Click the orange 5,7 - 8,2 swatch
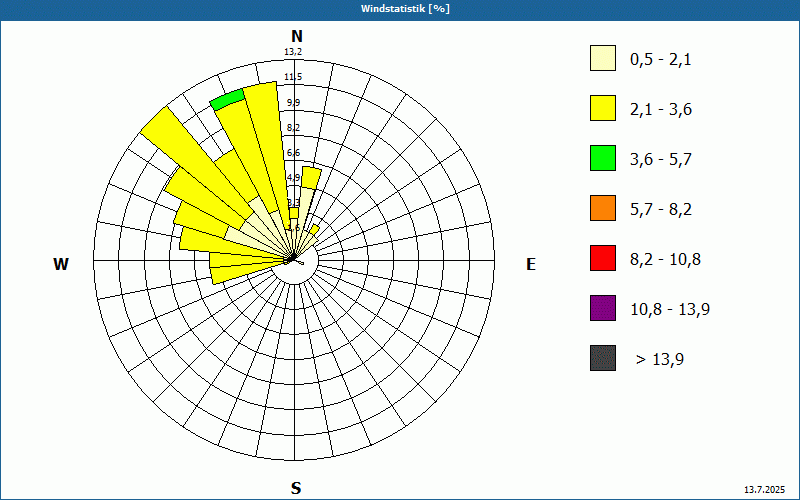The height and width of the screenshot is (500, 800). 603,208
